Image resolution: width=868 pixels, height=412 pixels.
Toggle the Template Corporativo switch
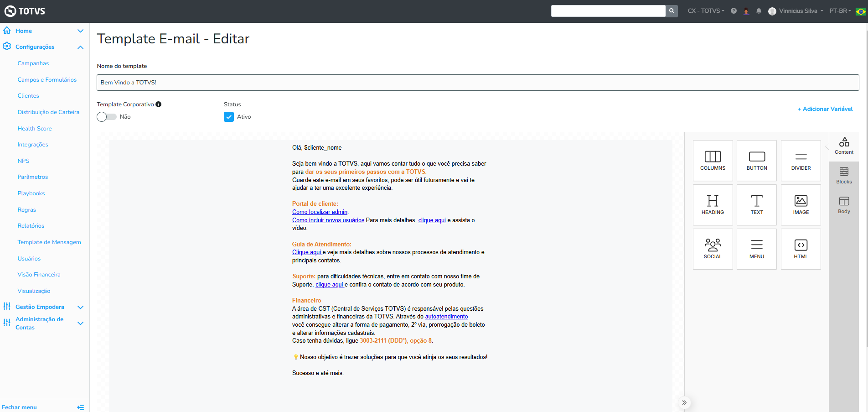click(107, 117)
